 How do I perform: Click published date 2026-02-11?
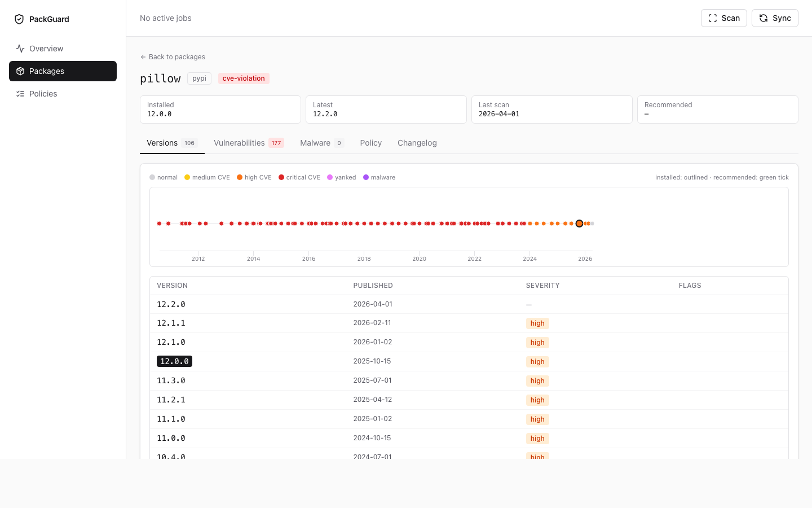pyautogui.click(x=372, y=323)
